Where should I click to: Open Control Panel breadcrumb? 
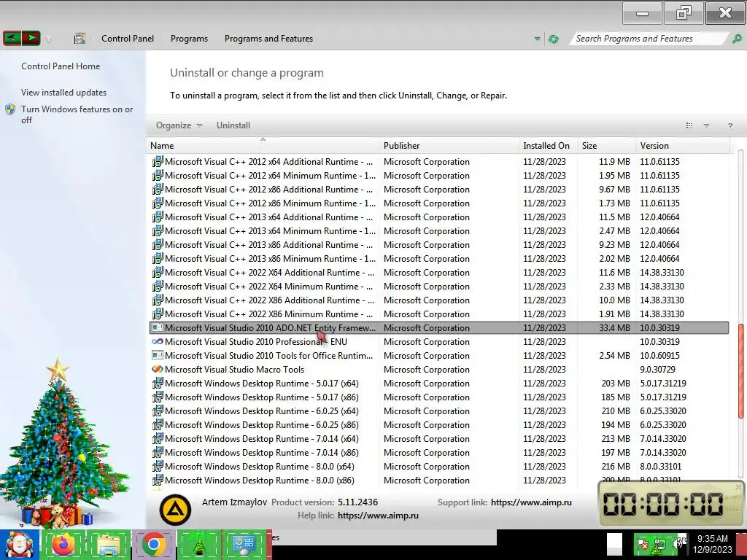[127, 39]
